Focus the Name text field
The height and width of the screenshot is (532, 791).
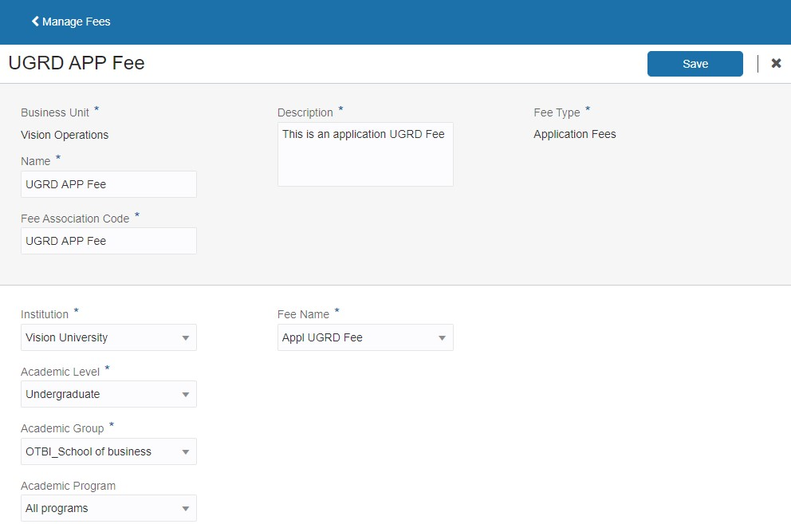pos(108,184)
